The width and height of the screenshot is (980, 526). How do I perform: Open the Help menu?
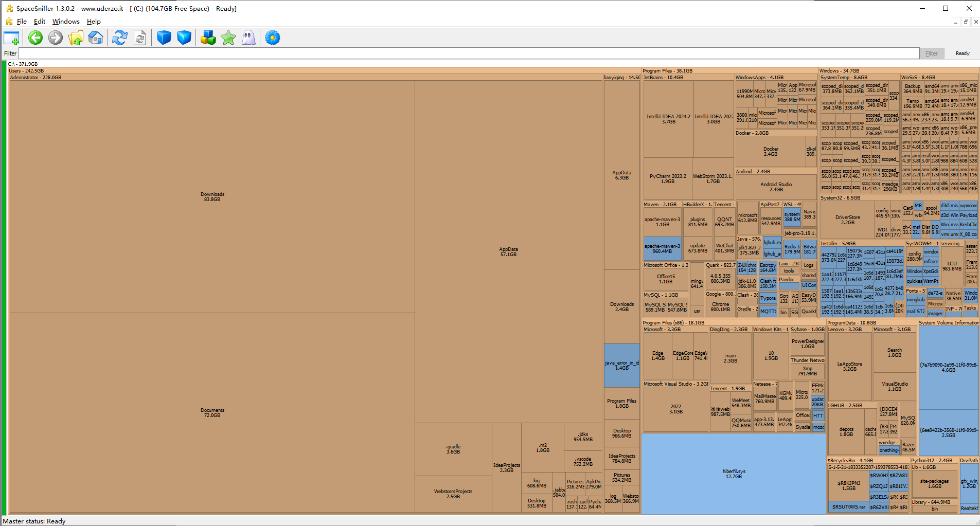tap(94, 22)
